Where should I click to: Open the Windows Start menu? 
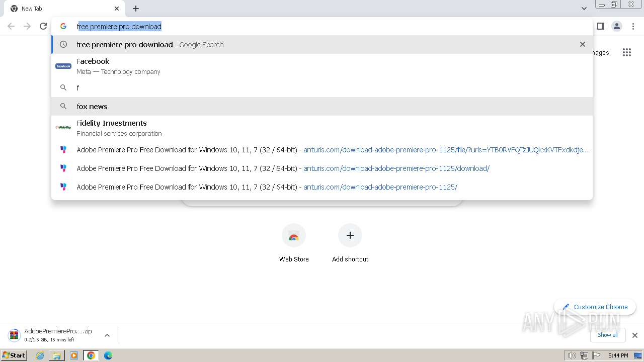pyautogui.click(x=14, y=355)
